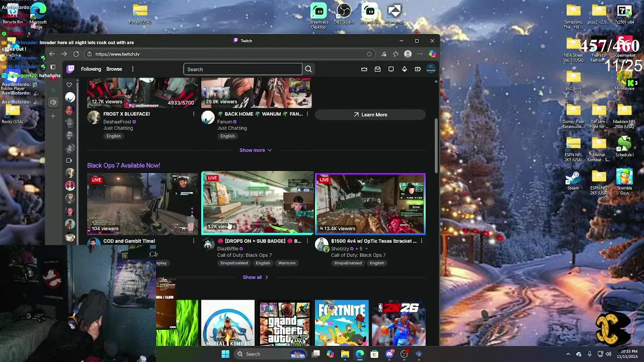Show hidden system tray icons
644x362 pixels.
568,354
